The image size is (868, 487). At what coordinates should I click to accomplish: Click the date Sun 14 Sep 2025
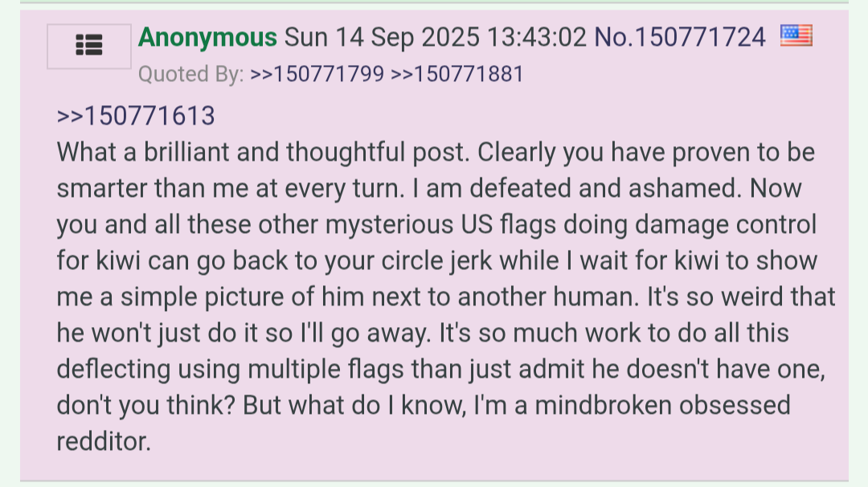pyautogui.click(x=382, y=38)
